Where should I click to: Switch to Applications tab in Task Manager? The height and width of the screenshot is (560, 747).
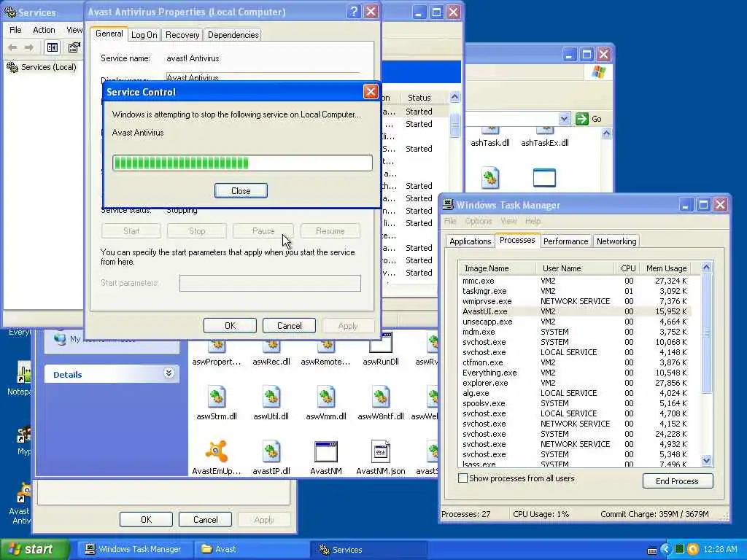click(471, 241)
